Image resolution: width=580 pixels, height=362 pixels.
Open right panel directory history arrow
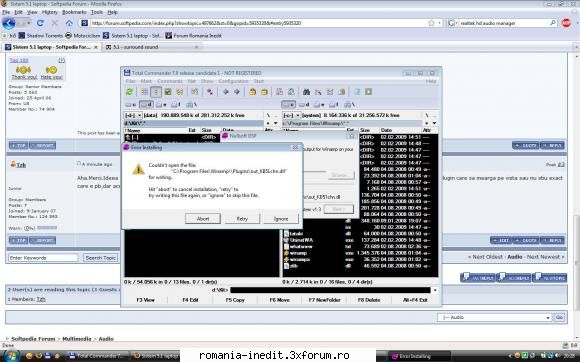tap(434, 123)
